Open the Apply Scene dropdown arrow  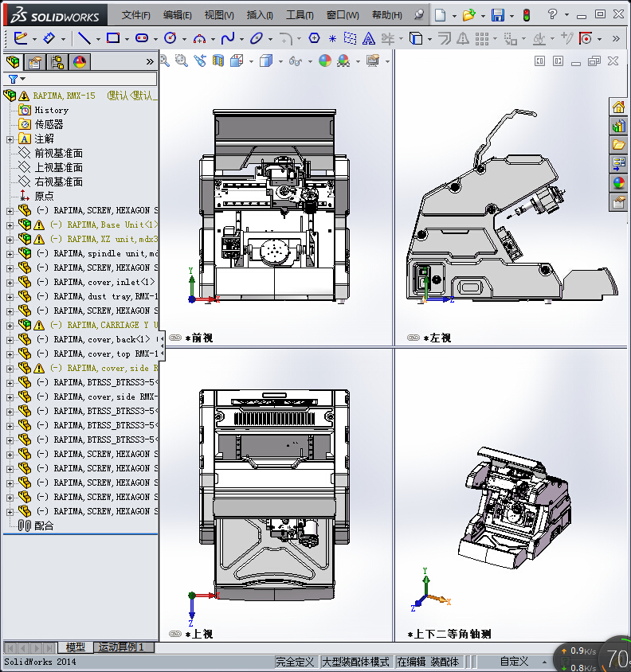359,62
